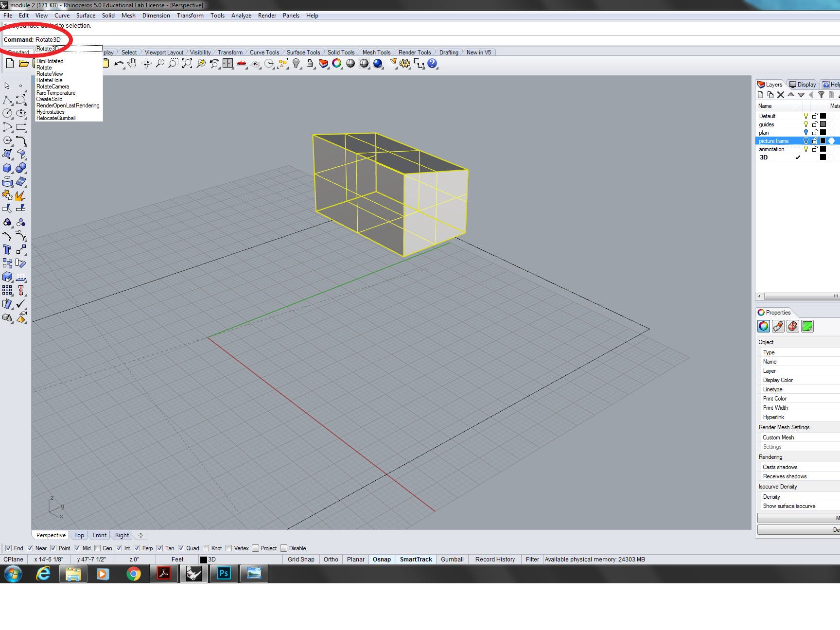Open the Zoom window tool

click(x=173, y=63)
